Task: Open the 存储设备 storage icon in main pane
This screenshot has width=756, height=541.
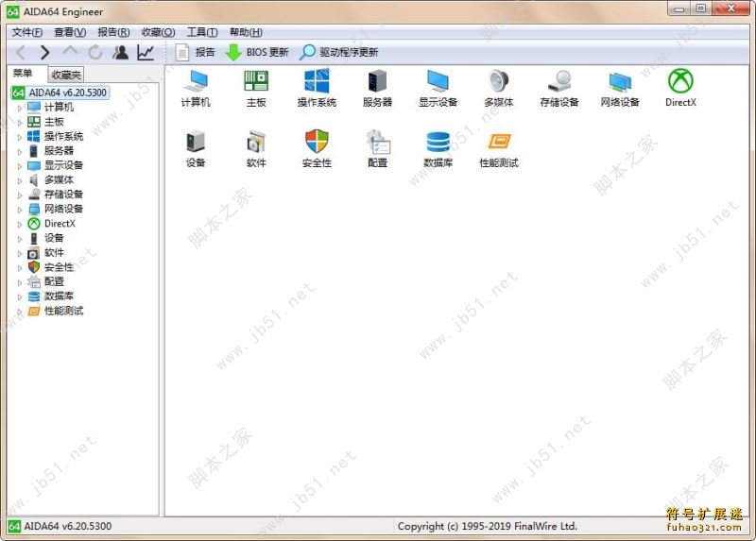Action: pyautogui.click(x=559, y=88)
